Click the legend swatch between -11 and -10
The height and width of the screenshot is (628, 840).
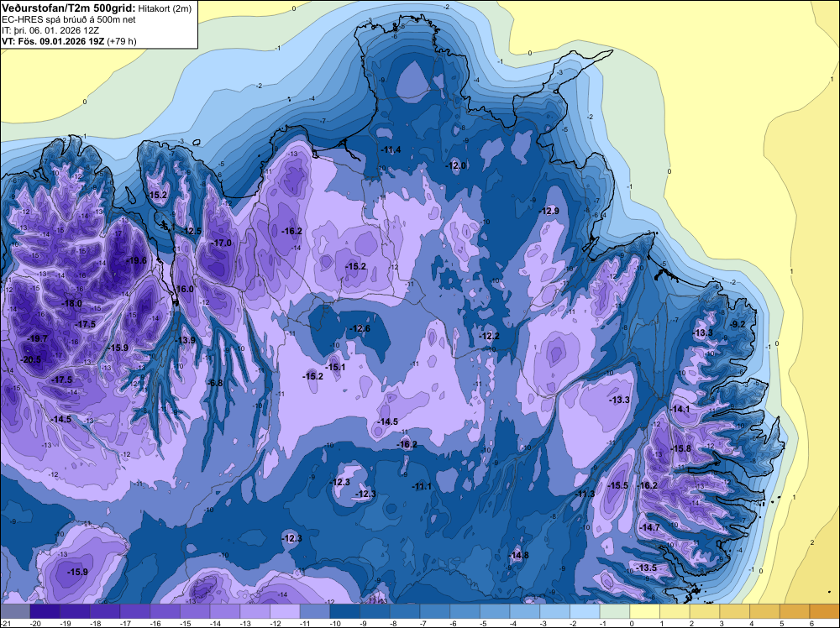point(315,611)
